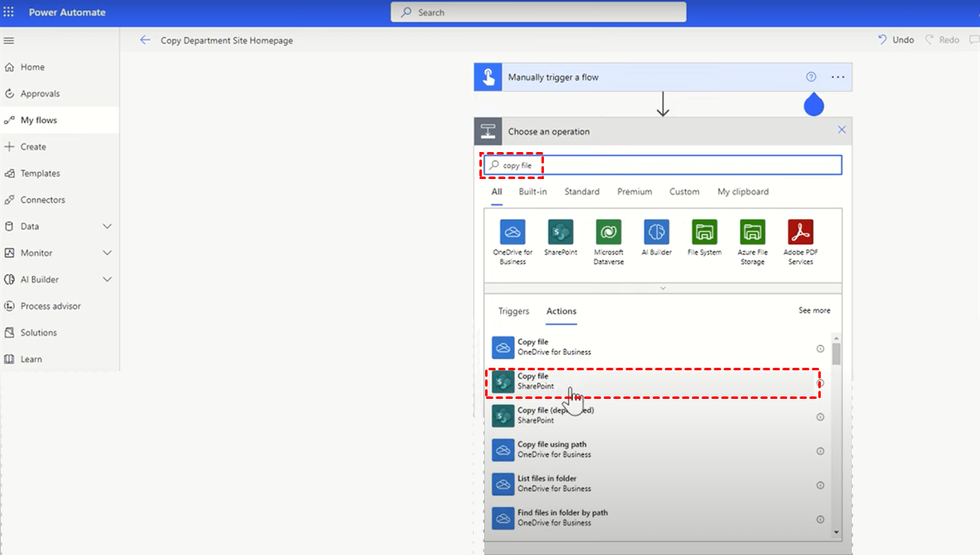Image resolution: width=980 pixels, height=555 pixels.
Task: Click the See more link
Action: pos(813,311)
